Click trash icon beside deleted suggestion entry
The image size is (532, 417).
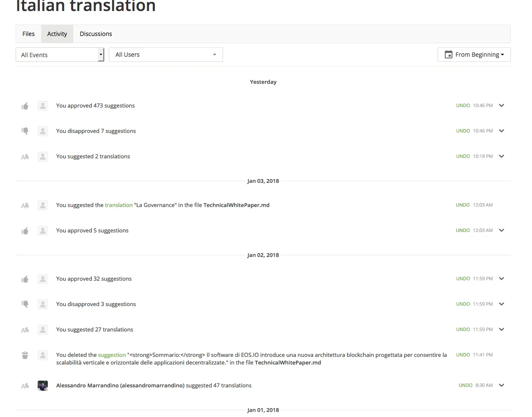[25, 355]
